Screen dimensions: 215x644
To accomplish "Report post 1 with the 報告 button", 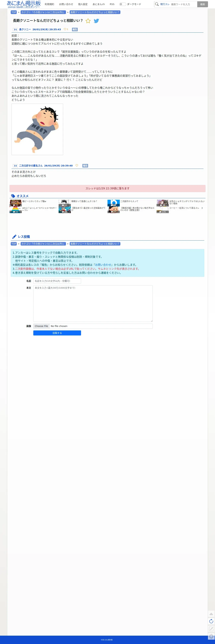I will (75, 29).
